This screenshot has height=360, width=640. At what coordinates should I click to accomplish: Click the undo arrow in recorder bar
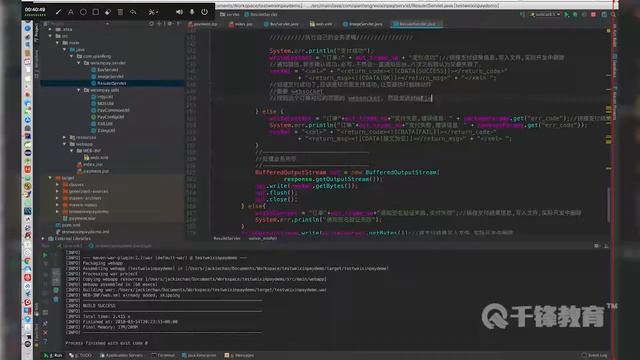tap(133, 12)
